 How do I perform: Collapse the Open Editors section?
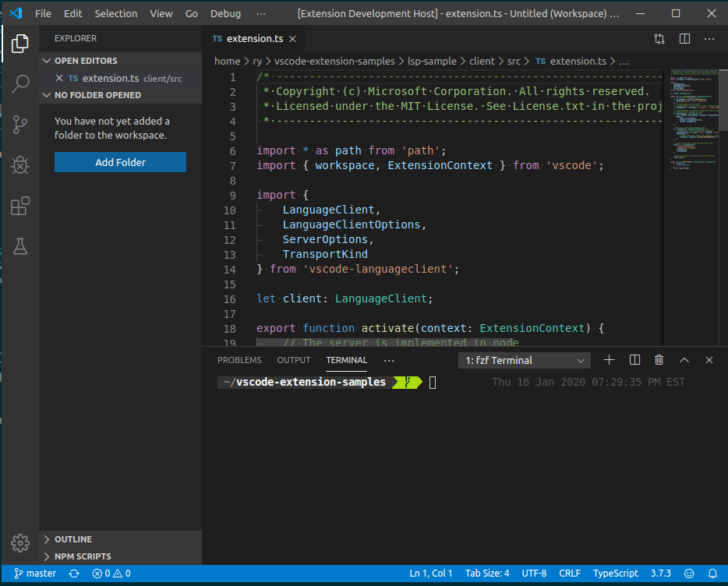tap(121, 61)
